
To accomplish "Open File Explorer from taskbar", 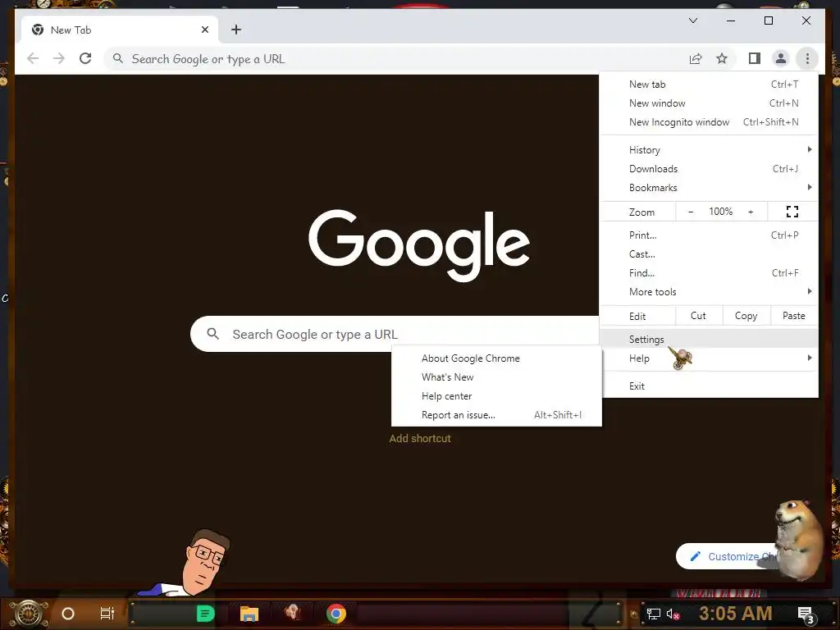I will pyautogui.click(x=249, y=614).
